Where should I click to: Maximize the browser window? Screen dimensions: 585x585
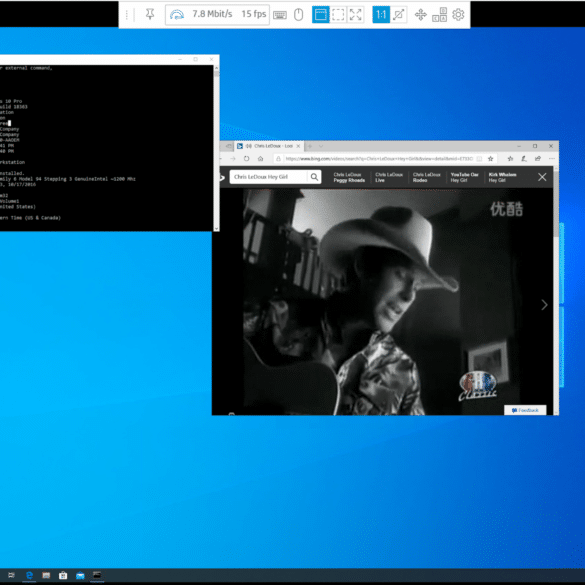[535, 146]
